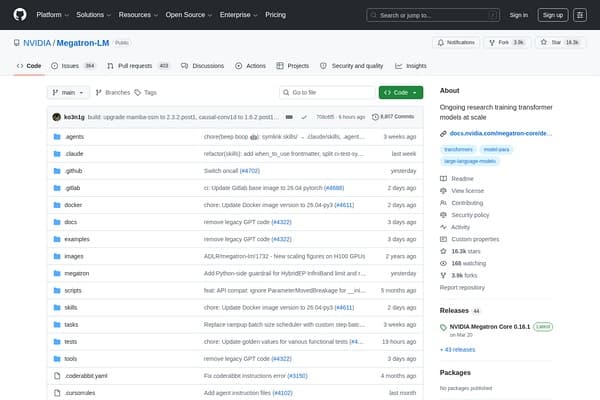Open the Actions tab

251,66
